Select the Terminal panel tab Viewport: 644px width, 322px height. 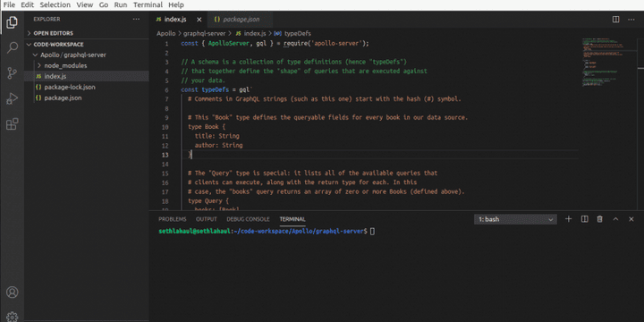pyautogui.click(x=292, y=219)
